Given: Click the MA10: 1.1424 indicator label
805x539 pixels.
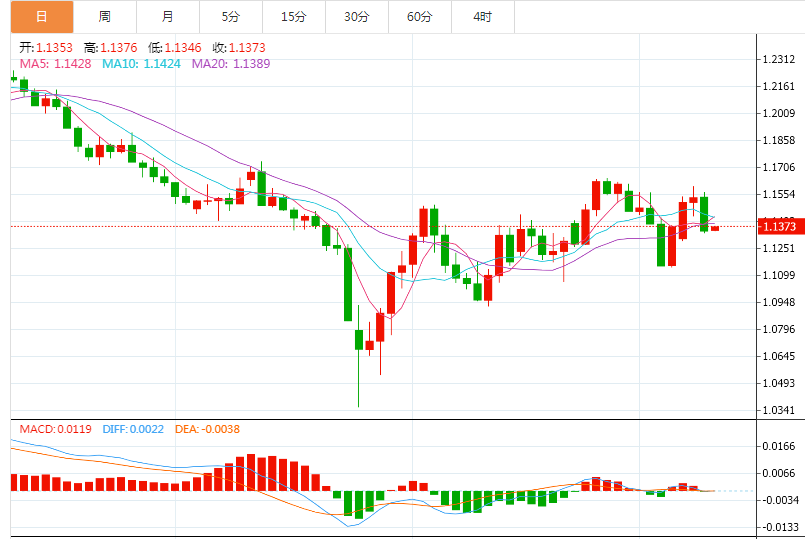Looking at the screenshot, I should click(141, 64).
